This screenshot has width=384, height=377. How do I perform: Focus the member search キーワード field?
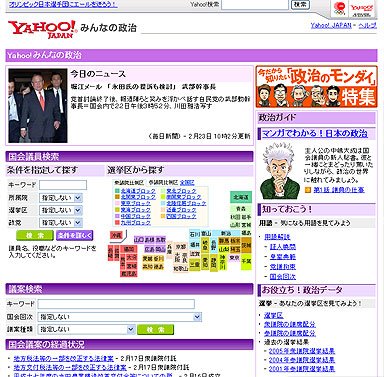pos(63,185)
